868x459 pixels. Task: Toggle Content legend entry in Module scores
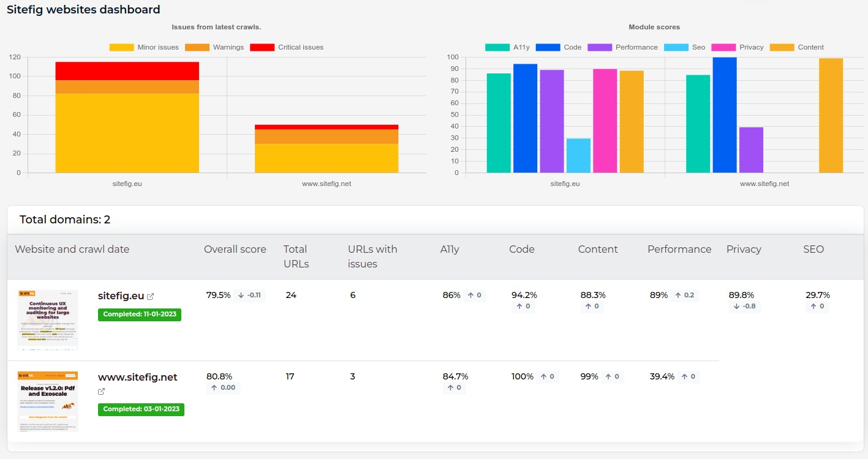click(x=797, y=47)
